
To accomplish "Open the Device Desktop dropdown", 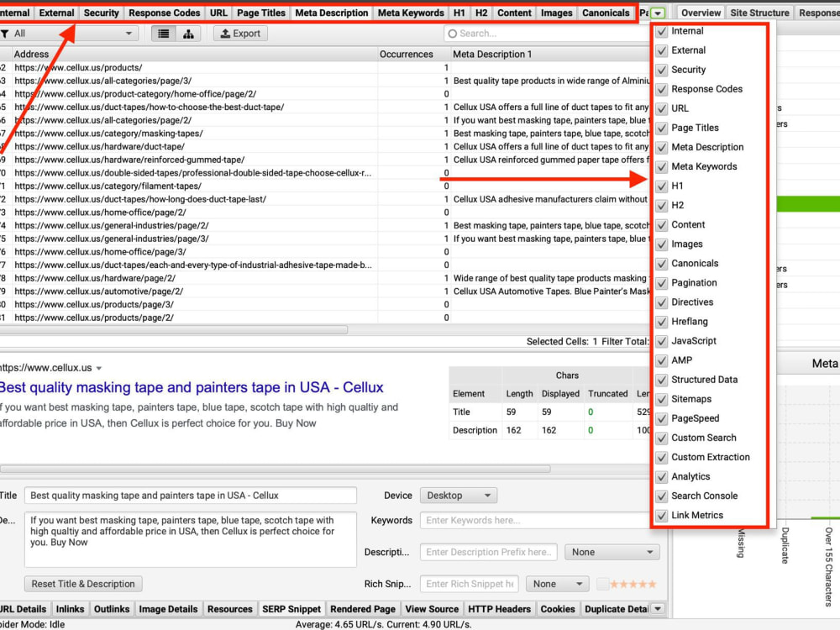I will (459, 496).
